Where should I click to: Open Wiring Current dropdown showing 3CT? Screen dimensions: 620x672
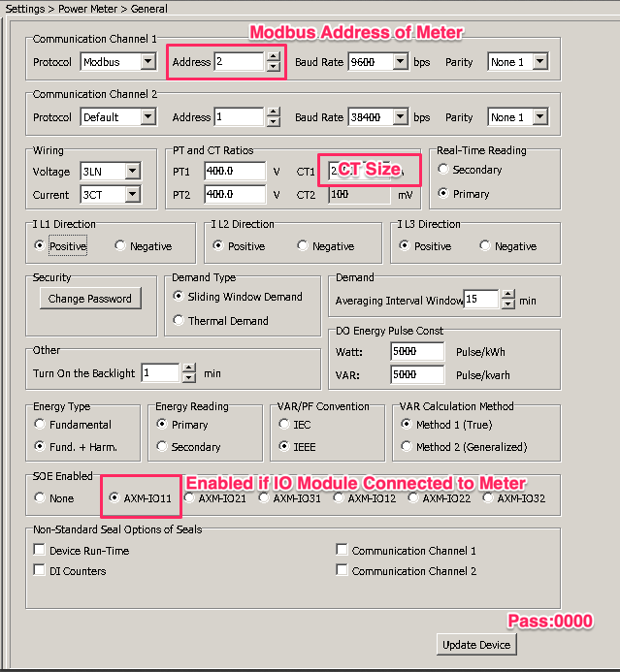coord(111,195)
